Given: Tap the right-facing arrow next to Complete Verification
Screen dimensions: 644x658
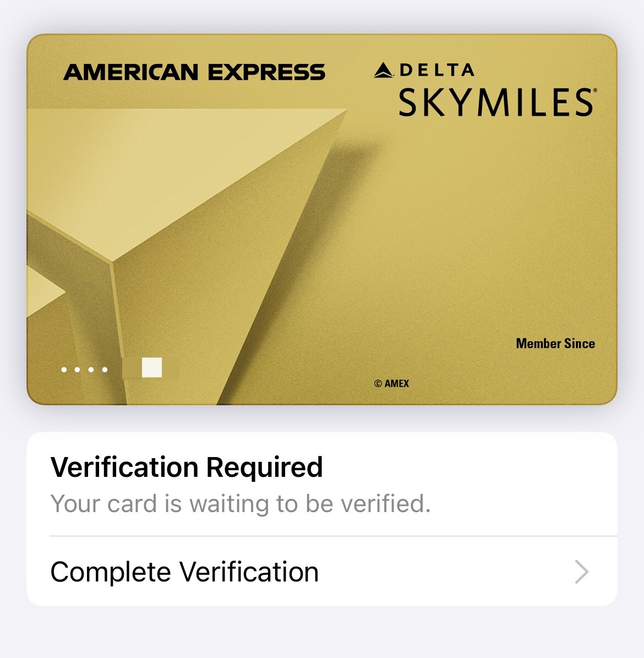Looking at the screenshot, I should coord(582,573).
